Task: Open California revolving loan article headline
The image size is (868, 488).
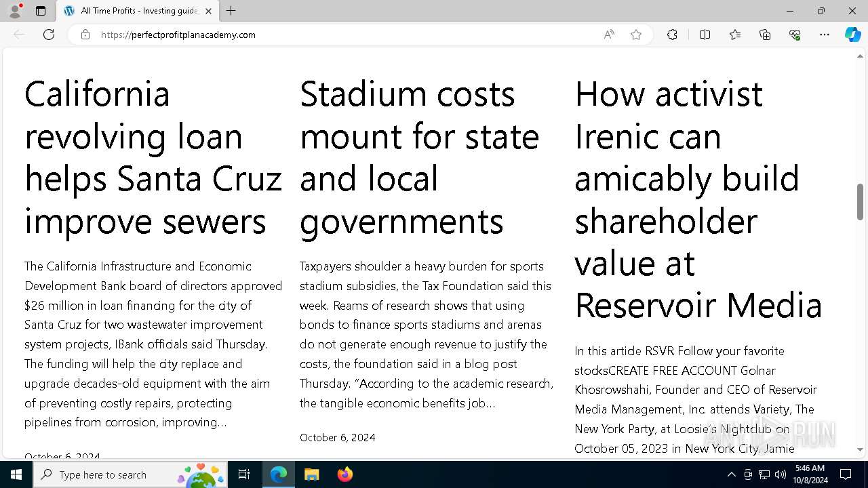Action: 153,157
